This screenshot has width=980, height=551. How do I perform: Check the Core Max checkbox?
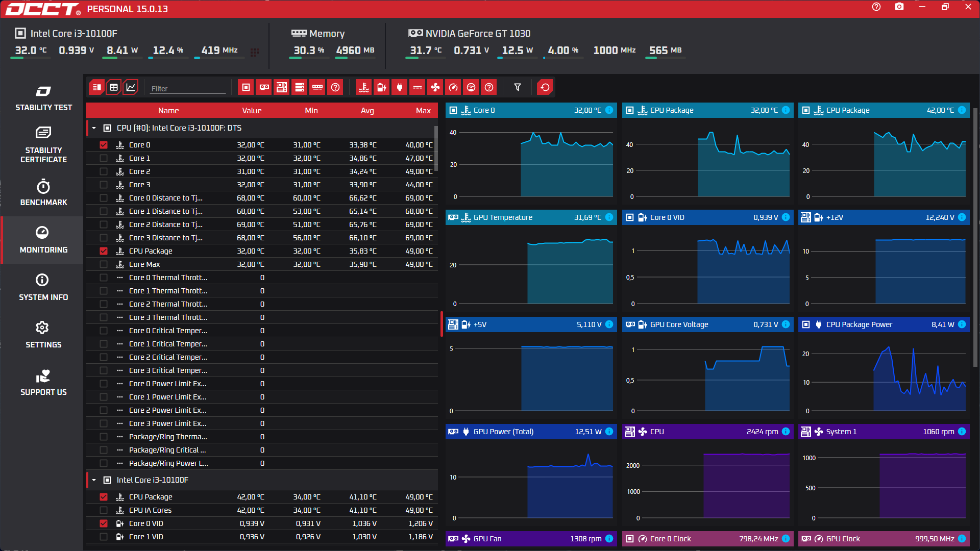[x=104, y=264]
